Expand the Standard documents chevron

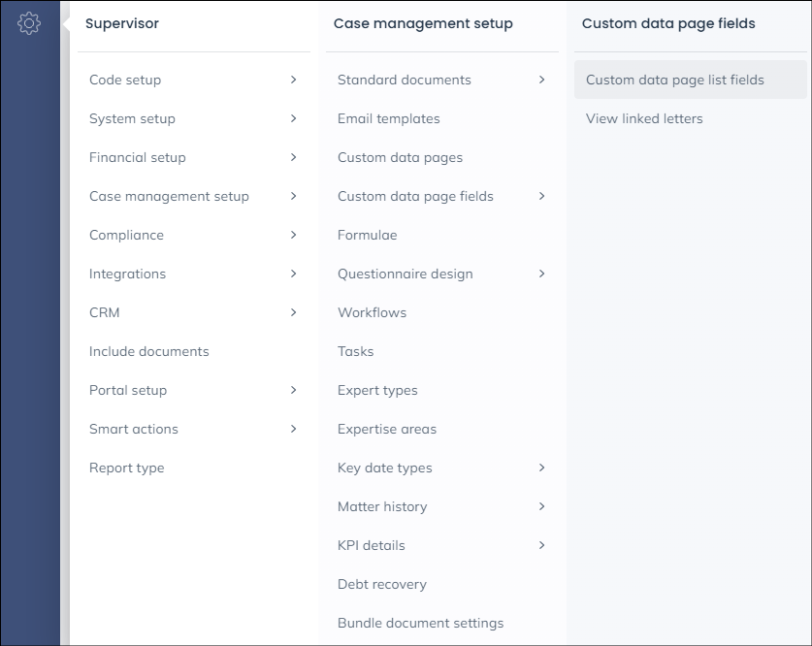click(x=541, y=80)
